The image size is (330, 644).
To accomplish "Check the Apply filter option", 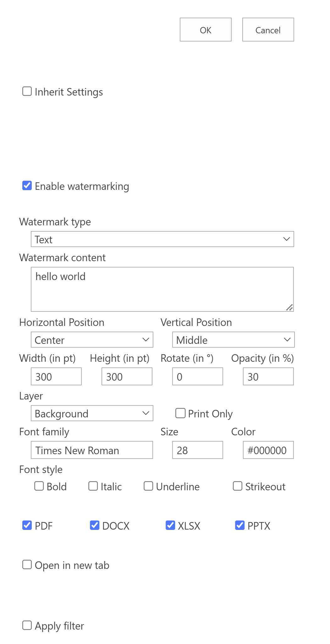I will point(27,625).
